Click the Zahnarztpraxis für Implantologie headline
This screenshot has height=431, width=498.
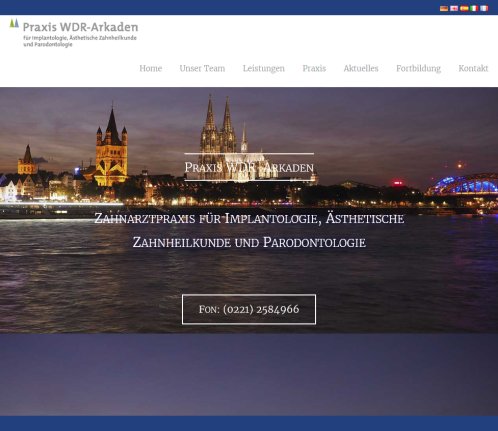click(x=249, y=219)
